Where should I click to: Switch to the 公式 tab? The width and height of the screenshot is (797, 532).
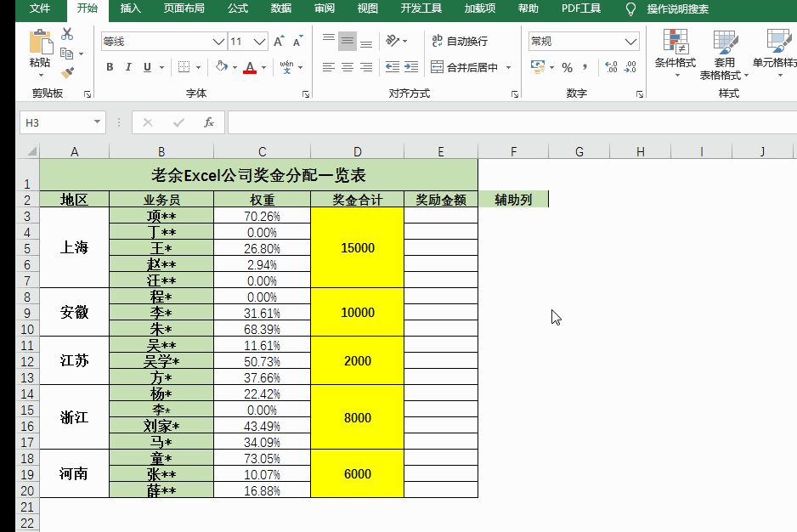point(238,8)
